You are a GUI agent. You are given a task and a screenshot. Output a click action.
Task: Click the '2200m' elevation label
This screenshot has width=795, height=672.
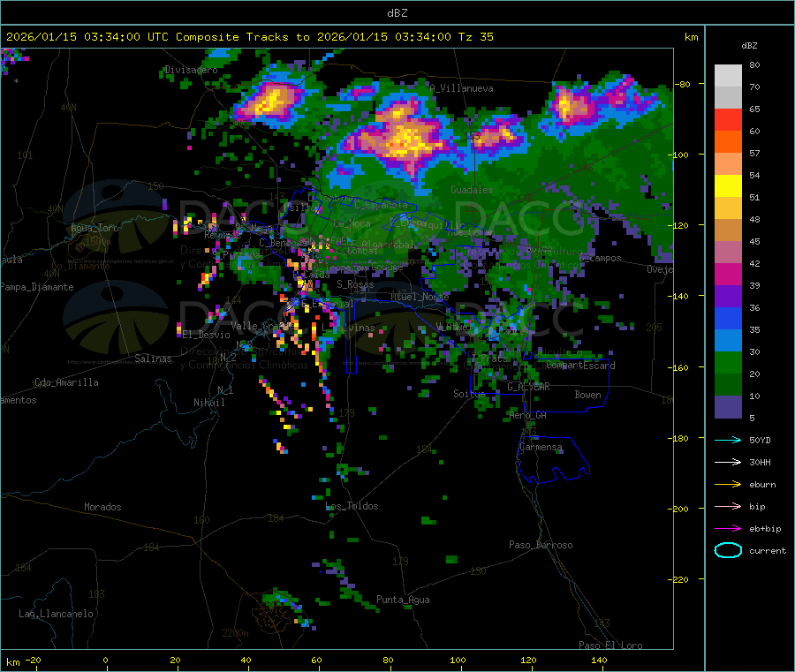(235, 633)
